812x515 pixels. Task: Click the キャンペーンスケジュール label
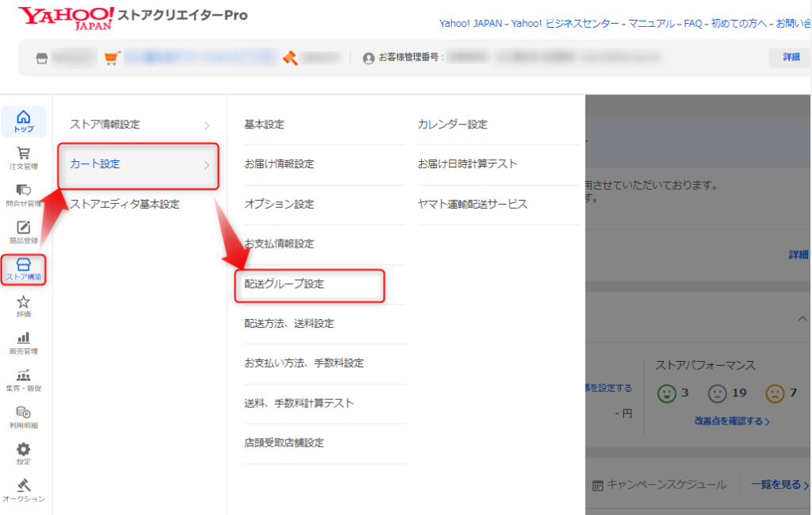(x=666, y=485)
